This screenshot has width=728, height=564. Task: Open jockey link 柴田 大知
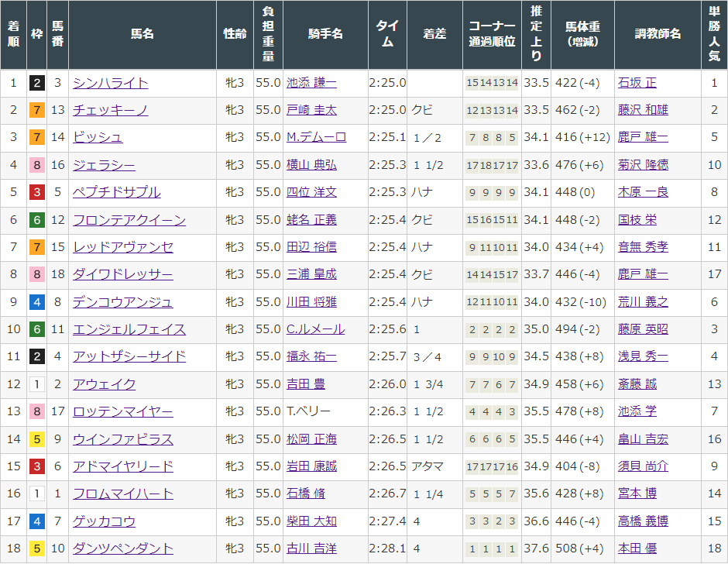pos(311,521)
